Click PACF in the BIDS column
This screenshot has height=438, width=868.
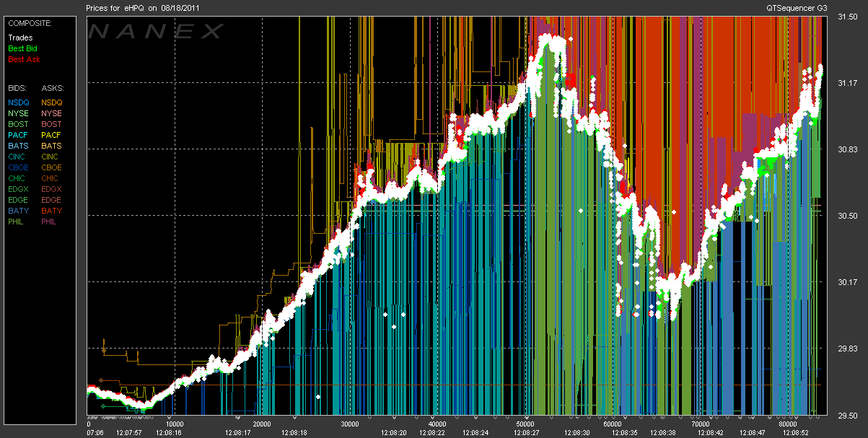coord(19,135)
